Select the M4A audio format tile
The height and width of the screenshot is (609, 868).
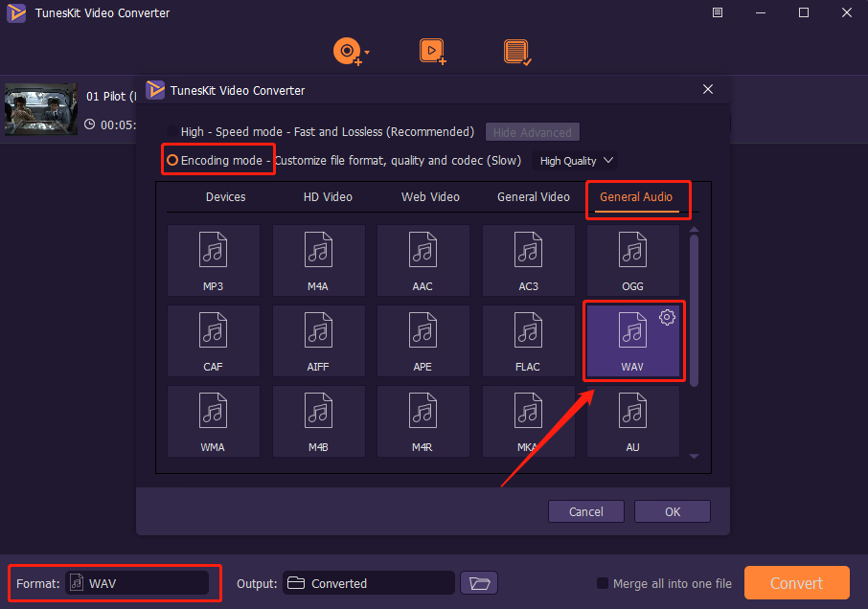(318, 259)
